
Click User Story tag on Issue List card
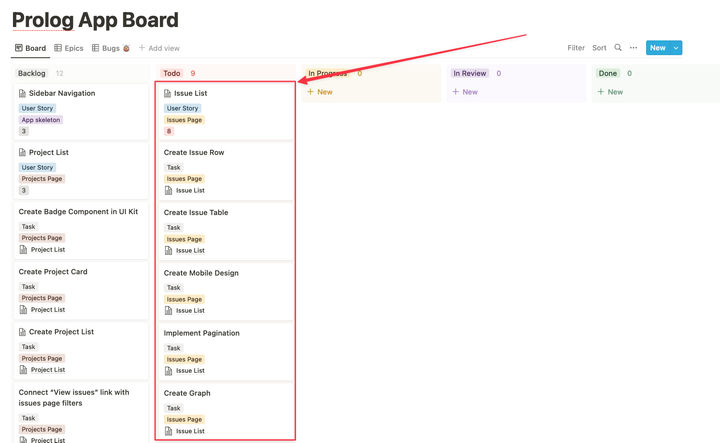[x=183, y=108]
